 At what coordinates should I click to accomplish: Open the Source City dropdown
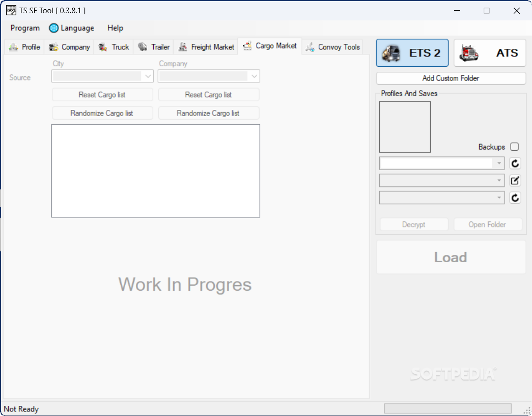102,76
